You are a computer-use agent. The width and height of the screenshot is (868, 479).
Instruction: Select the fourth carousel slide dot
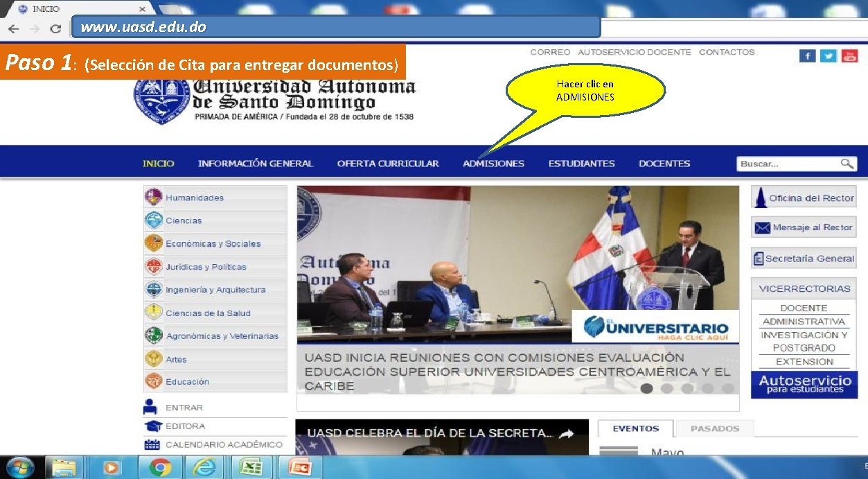coord(707,388)
